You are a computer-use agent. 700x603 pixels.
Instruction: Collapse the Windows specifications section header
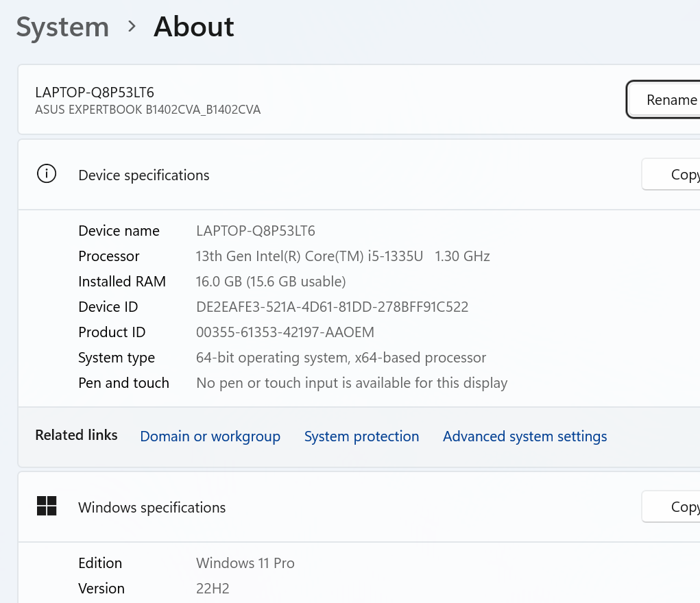[359, 507]
